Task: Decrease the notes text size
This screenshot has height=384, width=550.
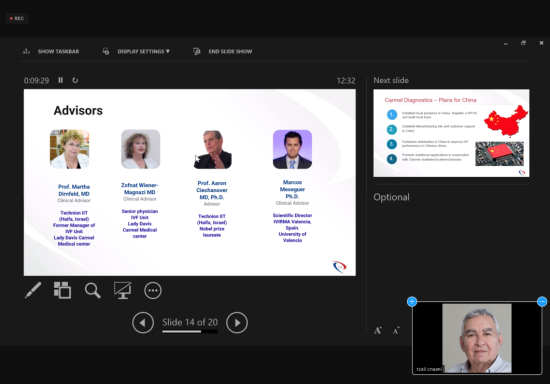Action: (x=396, y=330)
